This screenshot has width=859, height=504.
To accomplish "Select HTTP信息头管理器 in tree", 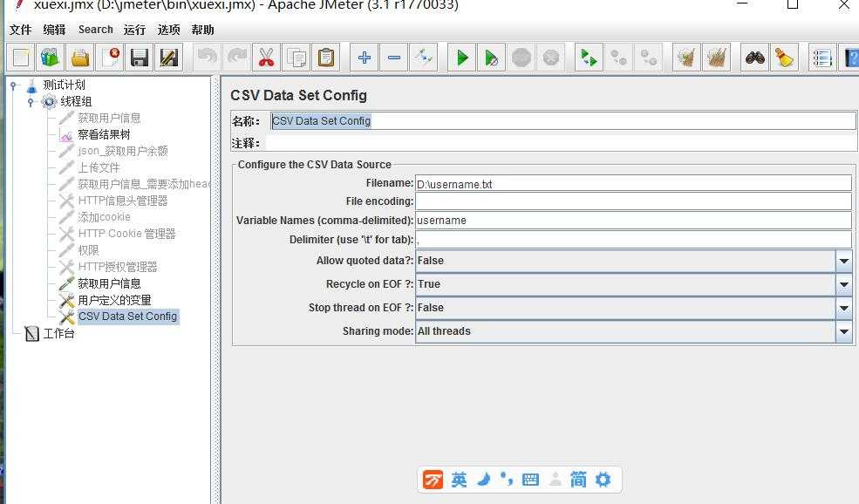I will click(123, 201).
